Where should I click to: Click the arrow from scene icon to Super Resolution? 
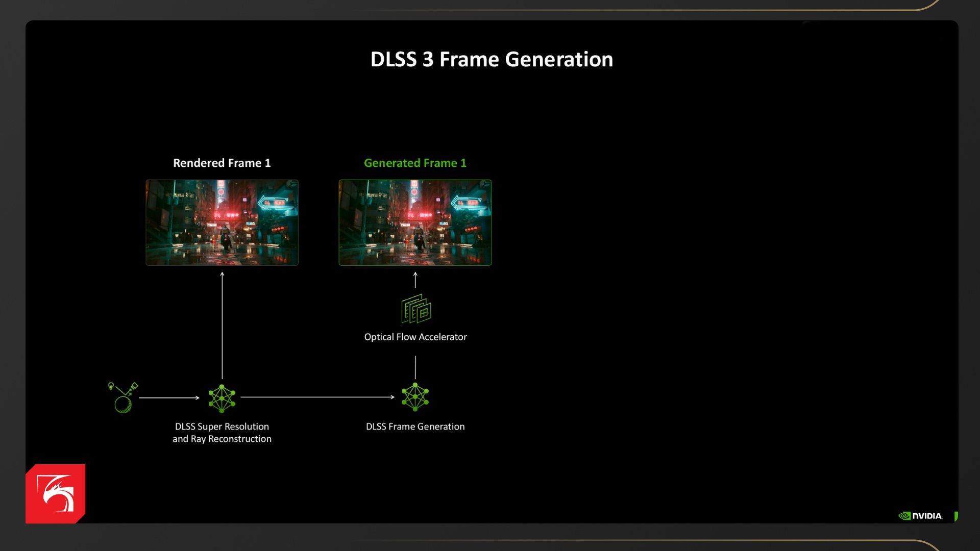click(168, 397)
